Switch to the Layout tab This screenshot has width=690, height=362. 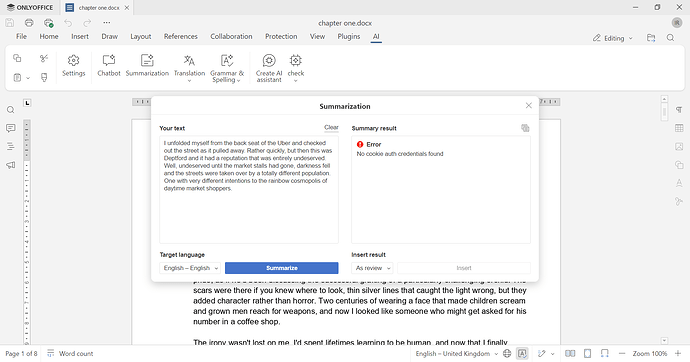[140, 37]
